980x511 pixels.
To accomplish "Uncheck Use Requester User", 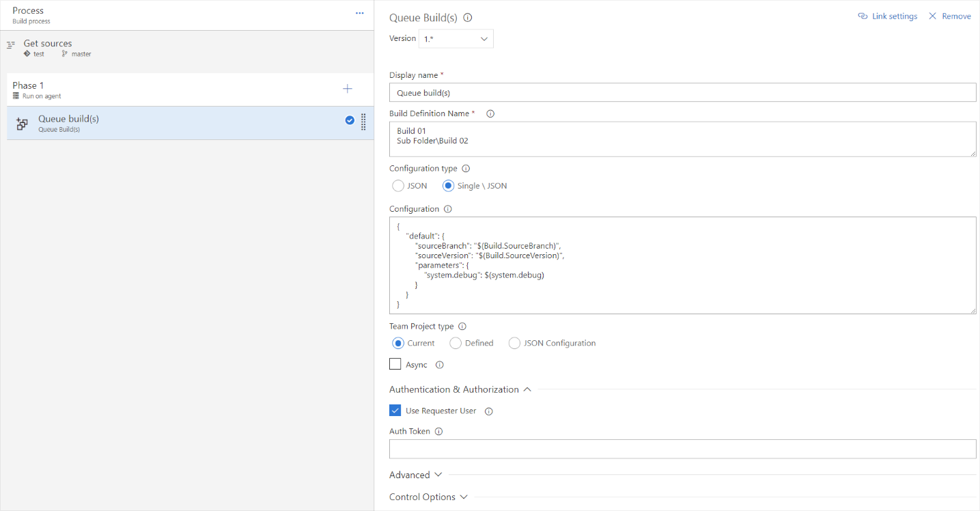I will 395,410.
